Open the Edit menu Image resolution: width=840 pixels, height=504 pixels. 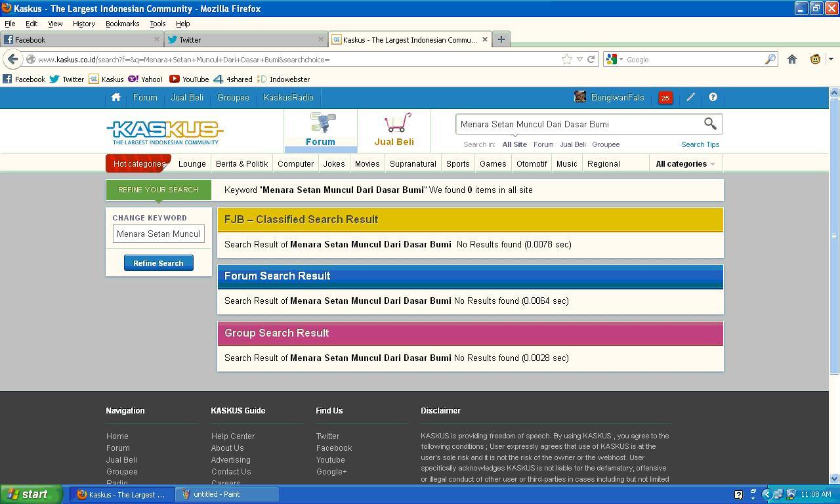(31, 24)
